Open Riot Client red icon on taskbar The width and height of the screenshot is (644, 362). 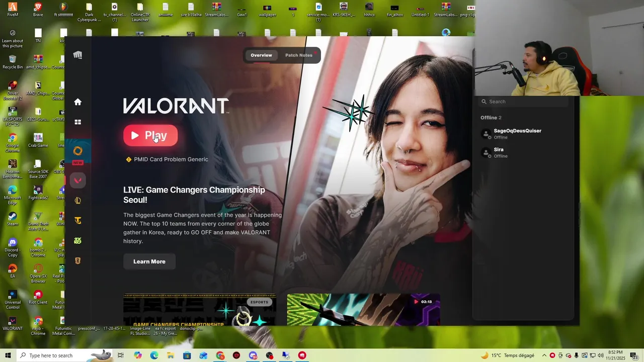[x=302, y=355]
